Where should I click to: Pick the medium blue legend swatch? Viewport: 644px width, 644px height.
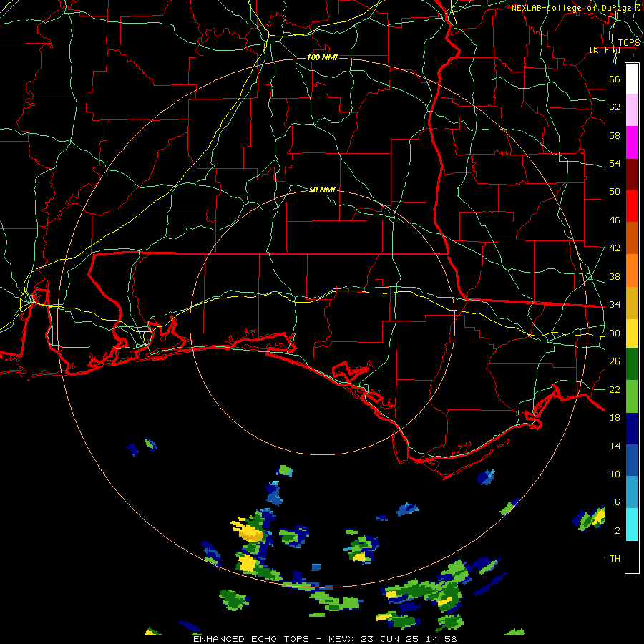632,460
